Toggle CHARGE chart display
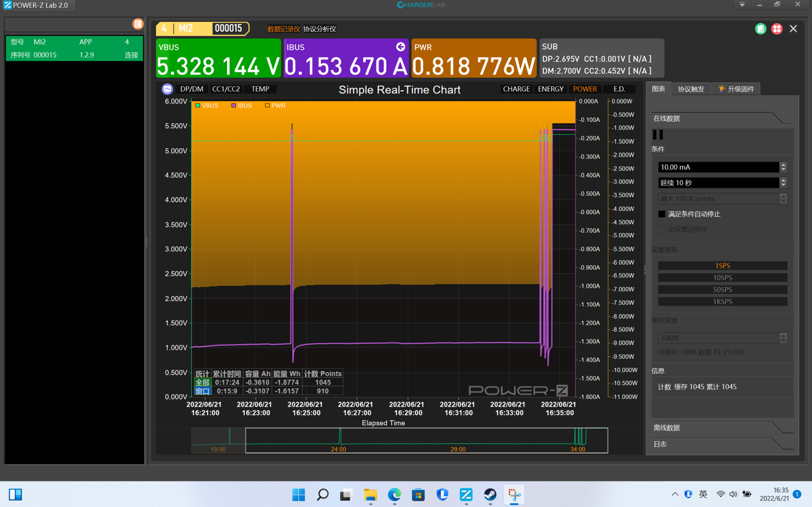 [x=516, y=90]
